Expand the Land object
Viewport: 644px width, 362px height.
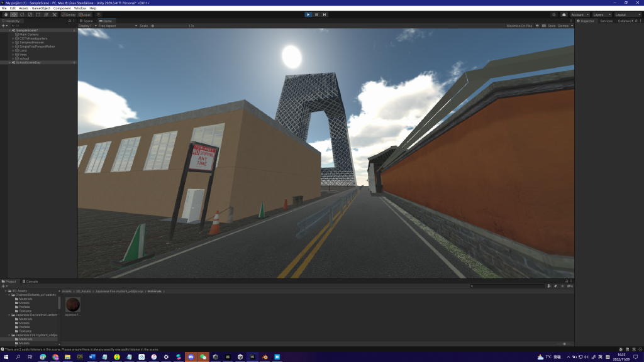[13, 50]
